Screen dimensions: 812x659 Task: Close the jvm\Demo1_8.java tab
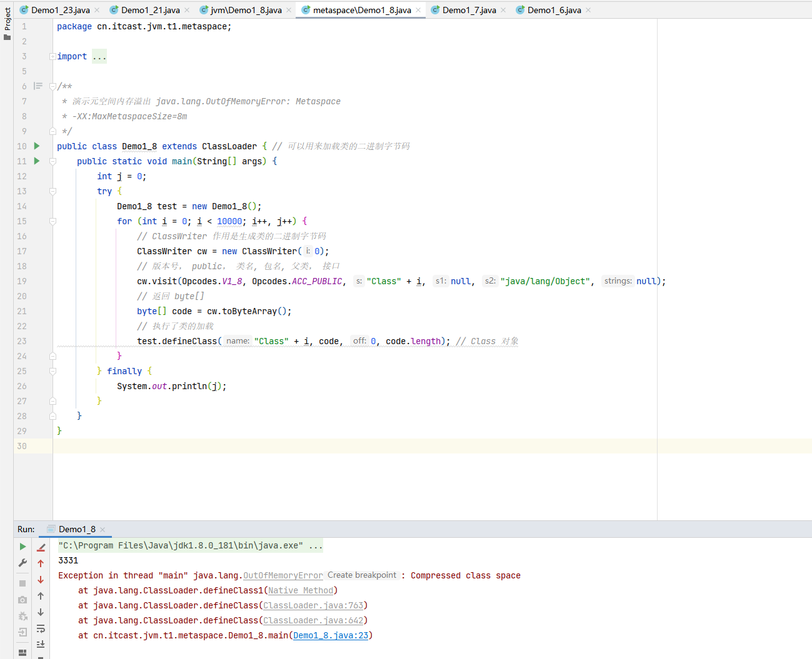289,10
